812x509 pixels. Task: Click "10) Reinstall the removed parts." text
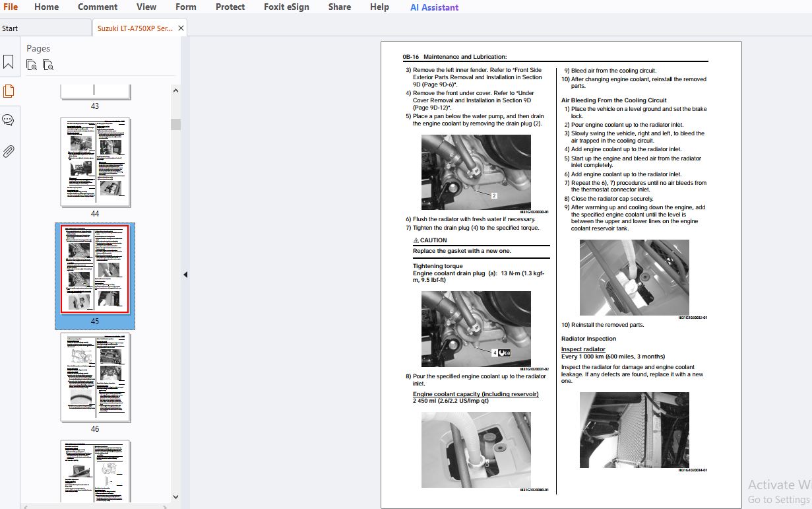tap(602, 325)
